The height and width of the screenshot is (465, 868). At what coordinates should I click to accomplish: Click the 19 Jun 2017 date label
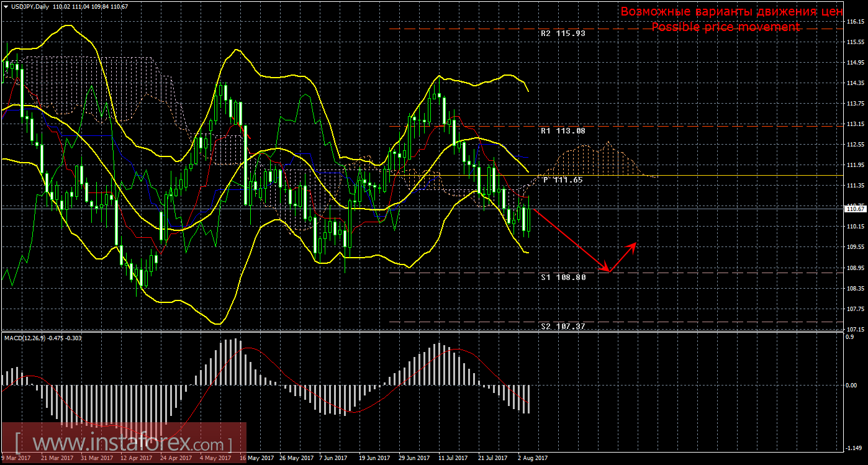(375, 458)
